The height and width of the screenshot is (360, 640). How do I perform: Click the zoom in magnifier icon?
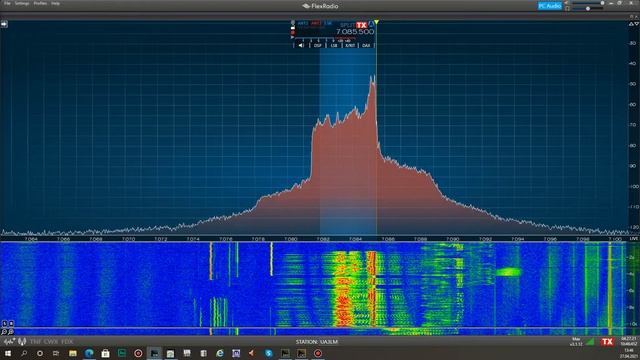click(11, 332)
